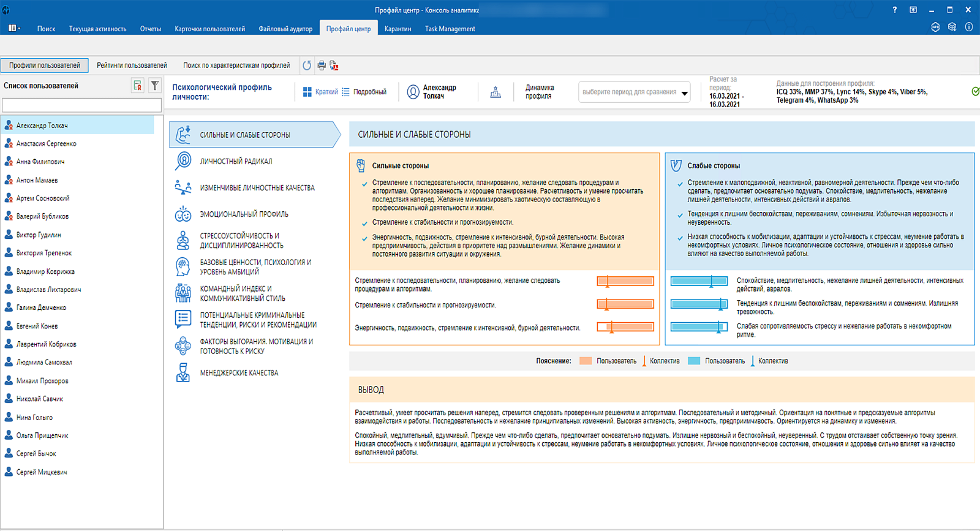Click the Изменчивые личностные качества icon
The image size is (980, 531).
click(183, 187)
